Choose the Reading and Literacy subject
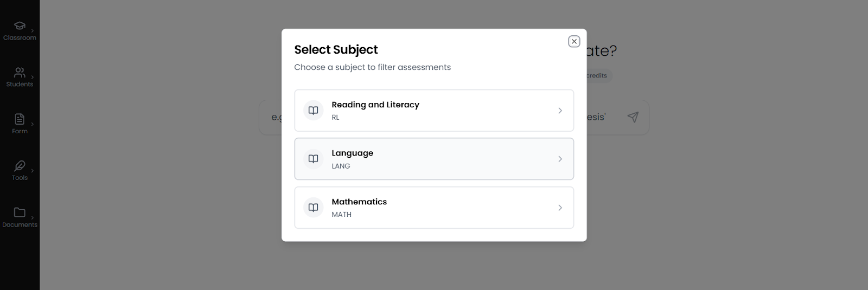Viewport: 868px width, 290px height. click(375, 105)
